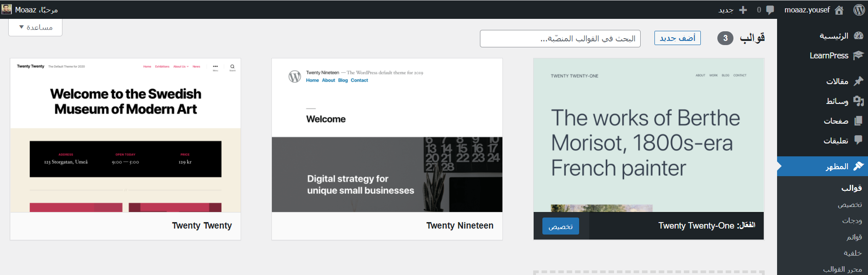This screenshot has width=868, height=275.
Task: Select the المظهر menu item
Action: point(823,166)
